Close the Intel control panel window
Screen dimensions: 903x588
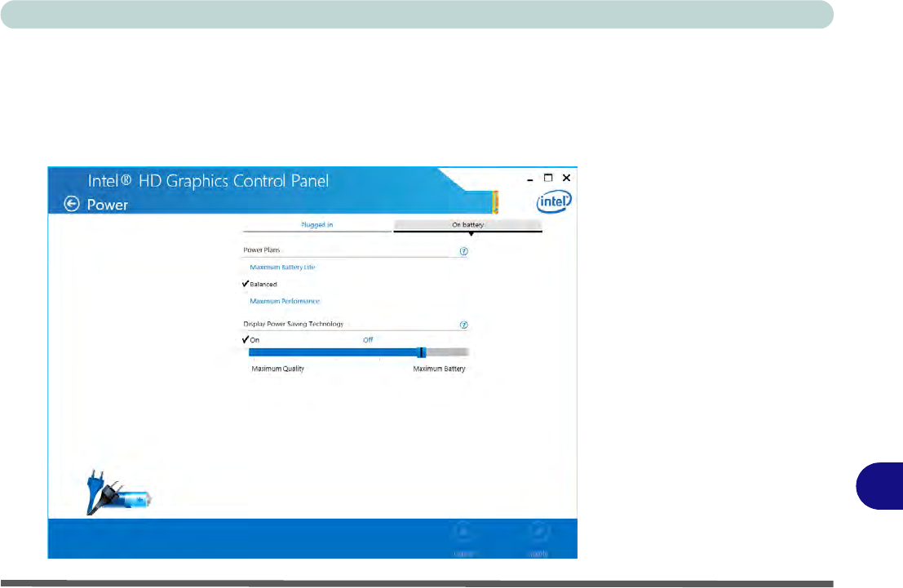tap(567, 178)
